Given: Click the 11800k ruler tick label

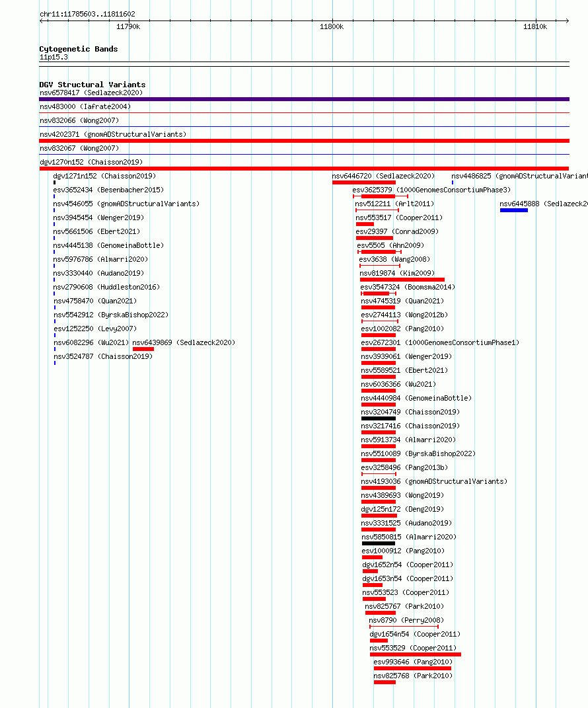Looking at the screenshot, I should point(332,26).
